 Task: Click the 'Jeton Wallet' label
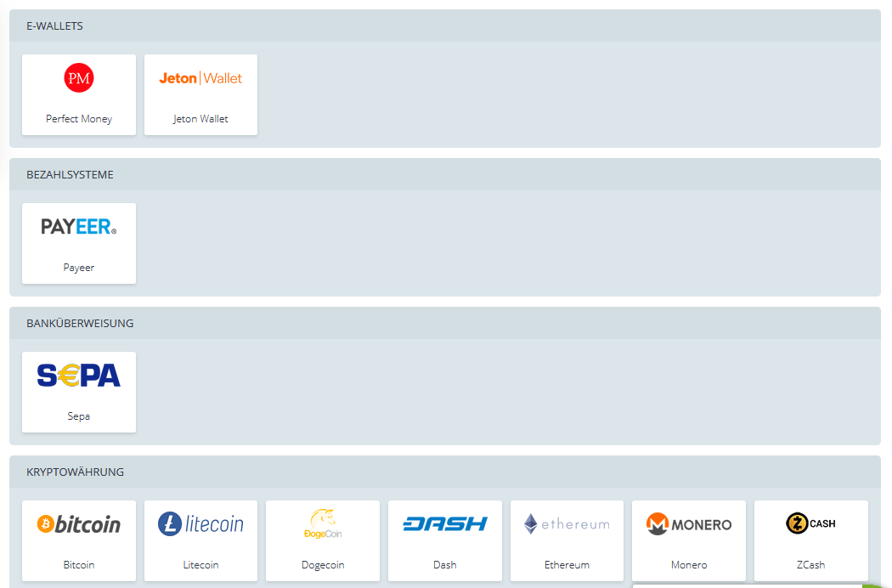point(200,118)
